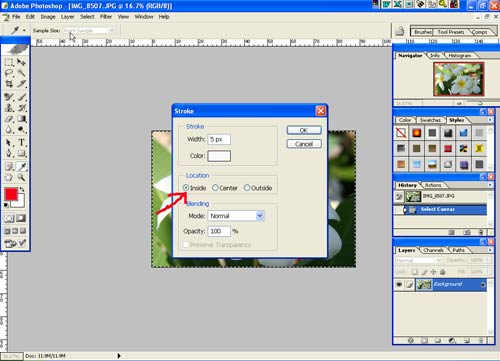Click the Navigator image thumbnail
Image resolution: width=500 pixels, height=361 pixels.
[x=459, y=79]
